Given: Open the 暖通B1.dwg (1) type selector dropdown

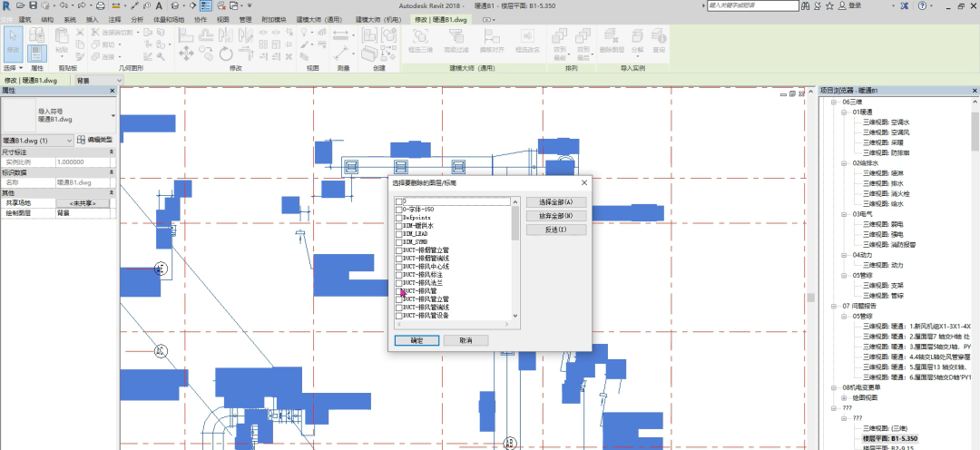Looking at the screenshot, I should [x=37, y=141].
